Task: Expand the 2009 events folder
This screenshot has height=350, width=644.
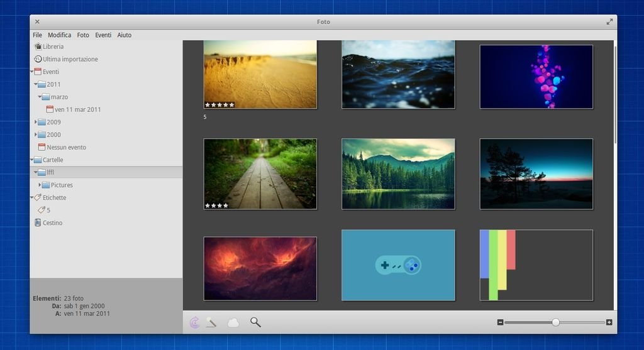Action: coord(36,123)
